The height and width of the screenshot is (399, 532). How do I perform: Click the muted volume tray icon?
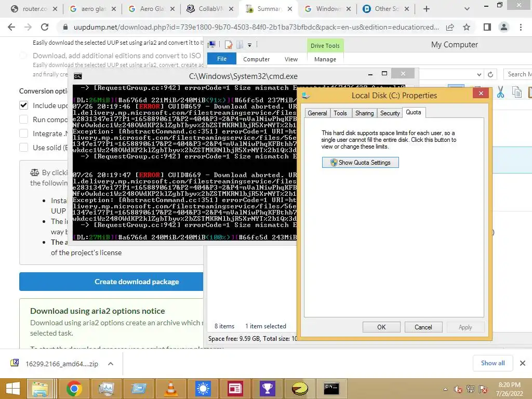[458, 389]
